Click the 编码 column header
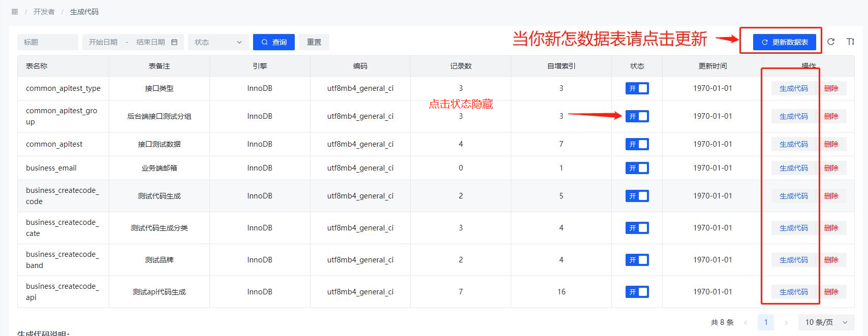 [360, 66]
